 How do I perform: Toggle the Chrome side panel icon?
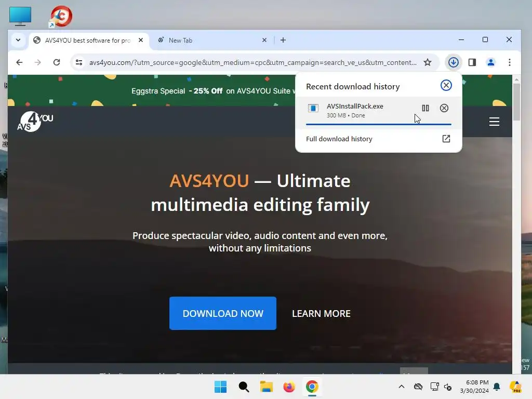[472, 62]
